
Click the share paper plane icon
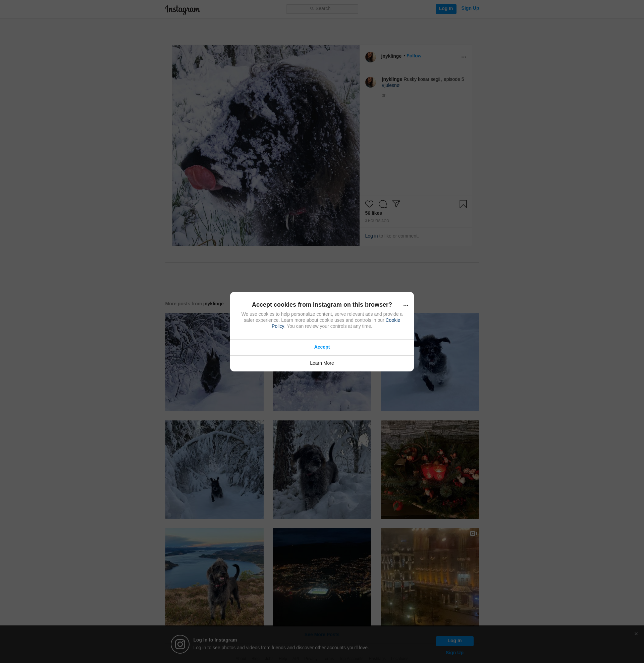click(396, 204)
